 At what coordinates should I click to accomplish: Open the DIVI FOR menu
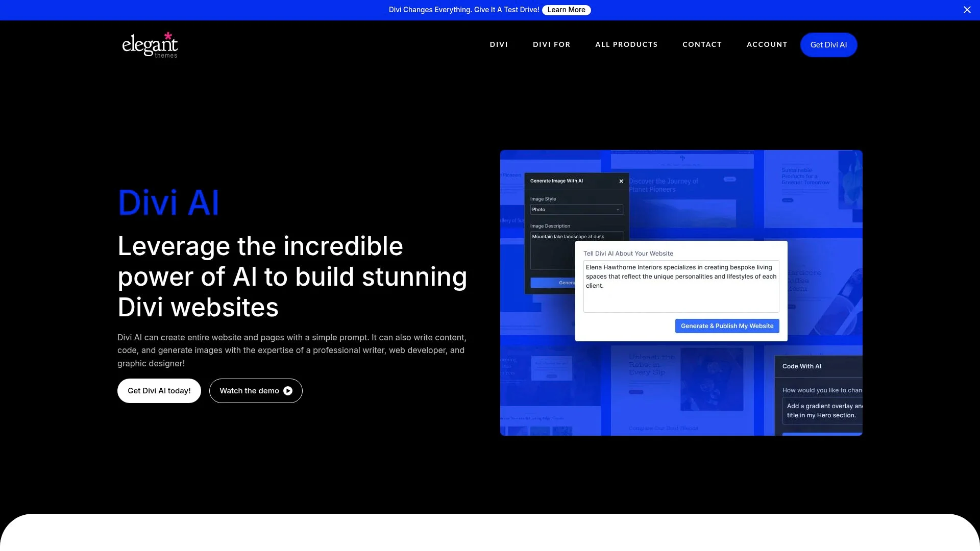(x=551, y=44)
